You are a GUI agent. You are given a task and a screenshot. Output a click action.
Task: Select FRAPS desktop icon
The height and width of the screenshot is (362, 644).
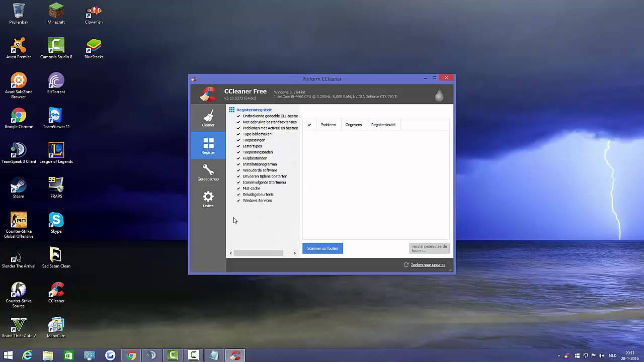pos(56,187)
